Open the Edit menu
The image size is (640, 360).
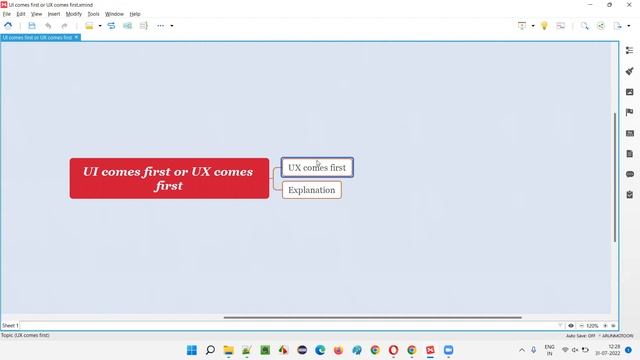coord(21,14)
